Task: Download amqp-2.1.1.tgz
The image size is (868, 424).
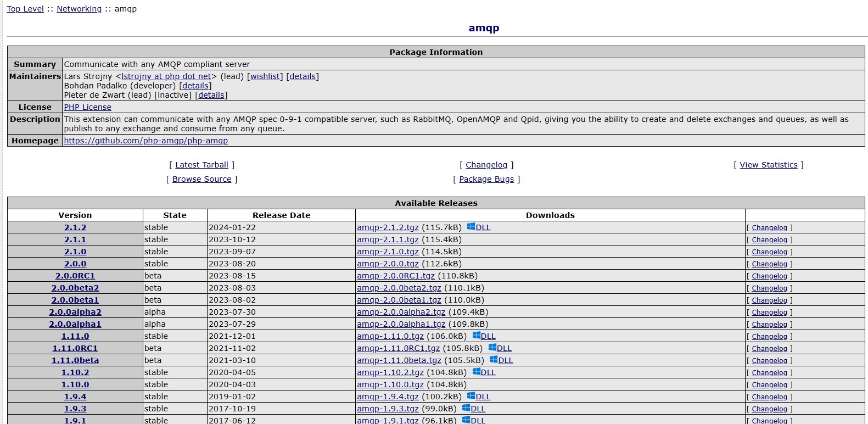Action: coord(388,239)
